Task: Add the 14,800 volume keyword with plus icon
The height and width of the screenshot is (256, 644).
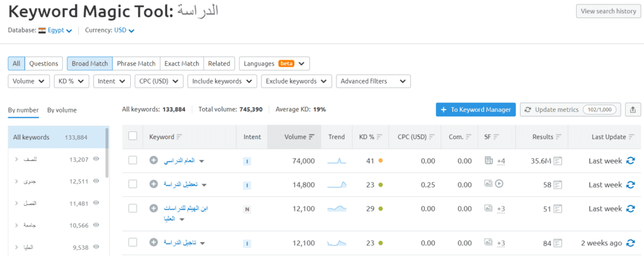Action: [x=153, y=184]
